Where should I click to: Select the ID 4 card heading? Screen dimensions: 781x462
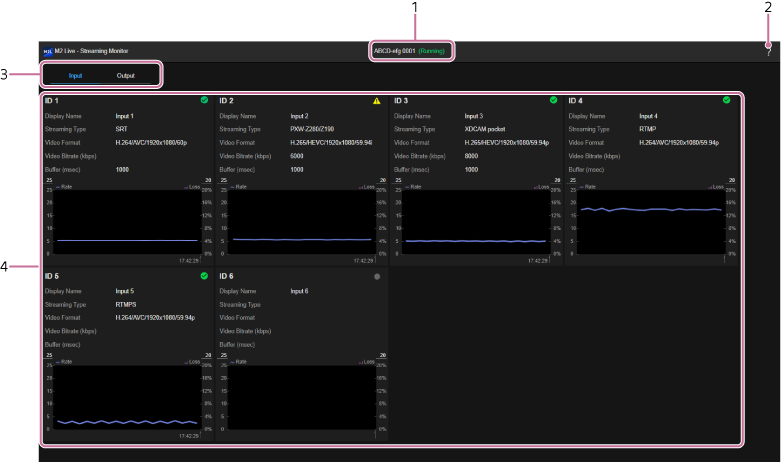tap(575, 101)
